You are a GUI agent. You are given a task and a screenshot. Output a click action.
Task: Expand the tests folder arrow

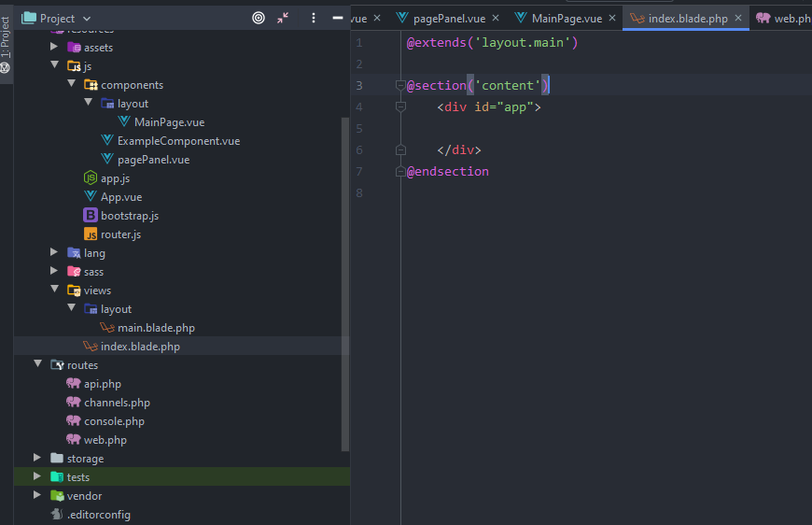tap(37, 476)
